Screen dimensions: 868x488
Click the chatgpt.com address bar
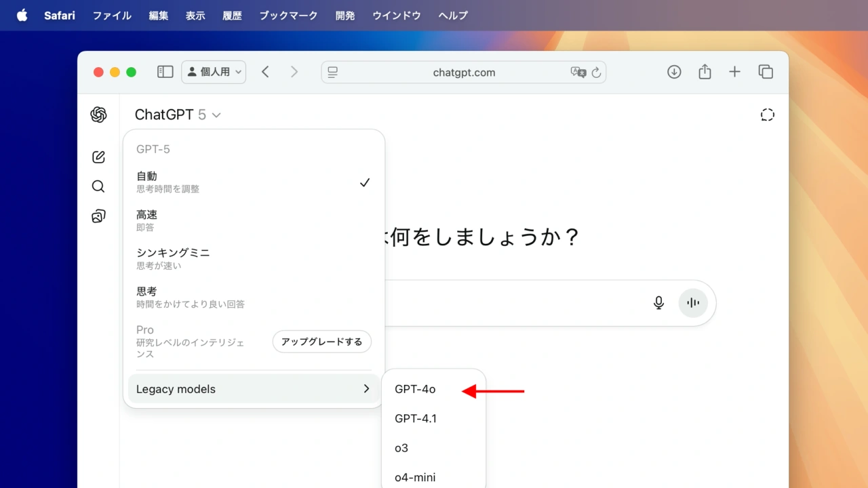pos(464,73)
